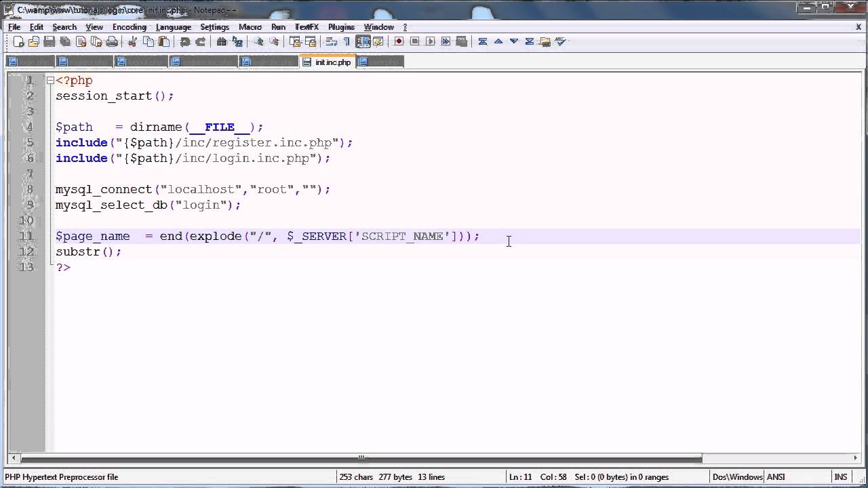Stop macro recording with square icon
Image resolution: width=868 pixels, height=488 pixels.
(415, 41)
